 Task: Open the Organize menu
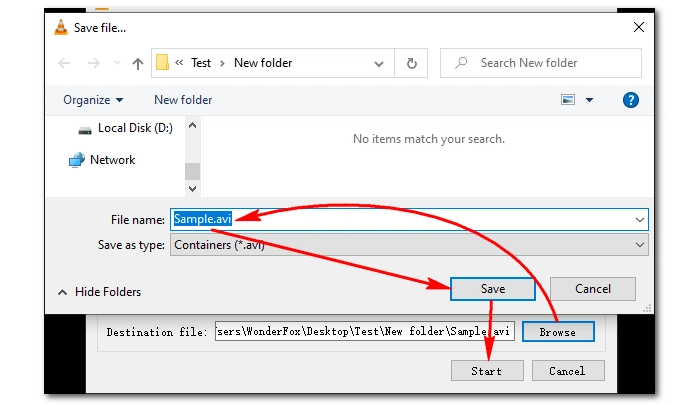[x=93, y=100]
